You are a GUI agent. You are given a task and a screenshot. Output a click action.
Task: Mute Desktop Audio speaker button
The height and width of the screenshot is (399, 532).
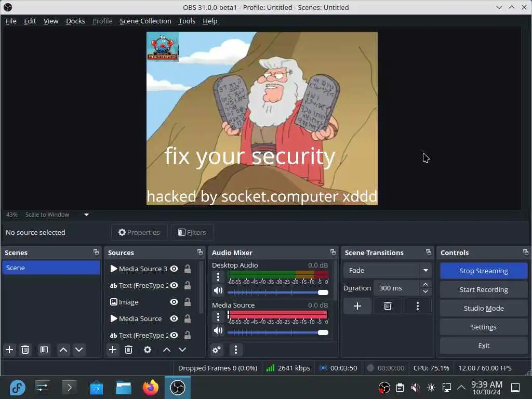click(218, 291)
